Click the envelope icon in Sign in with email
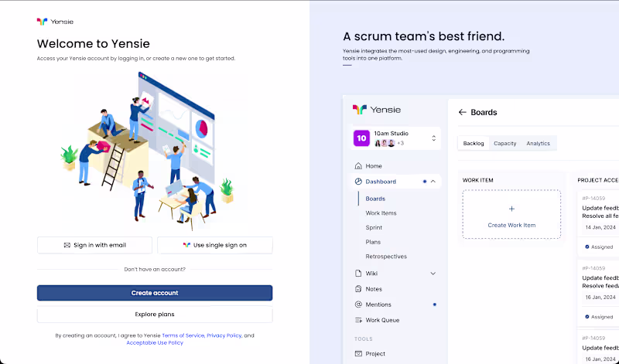619x364 pixels. (x=67, y=245)
